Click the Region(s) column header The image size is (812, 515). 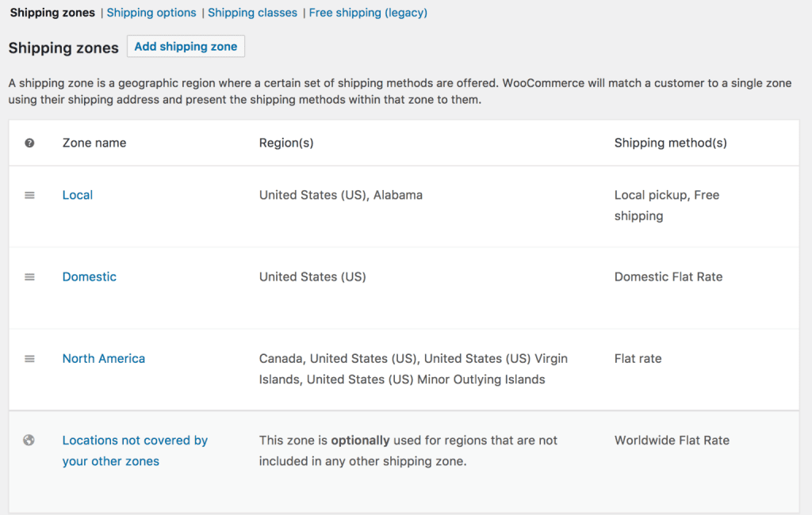[x=286, y=143]
